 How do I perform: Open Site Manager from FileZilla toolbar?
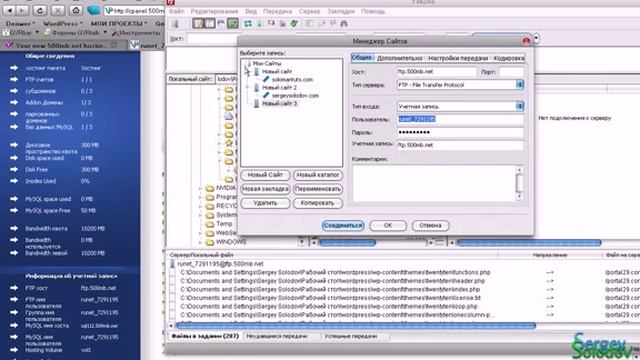coord(175,24)
